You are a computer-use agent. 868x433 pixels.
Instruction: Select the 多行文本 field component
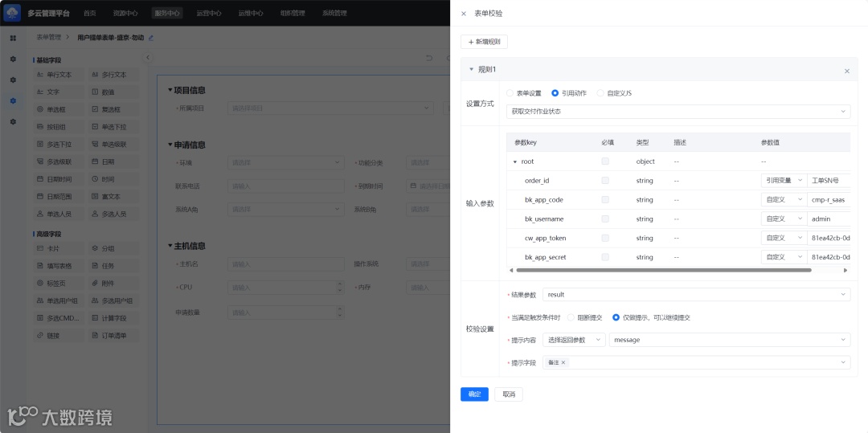coord(114,75)
